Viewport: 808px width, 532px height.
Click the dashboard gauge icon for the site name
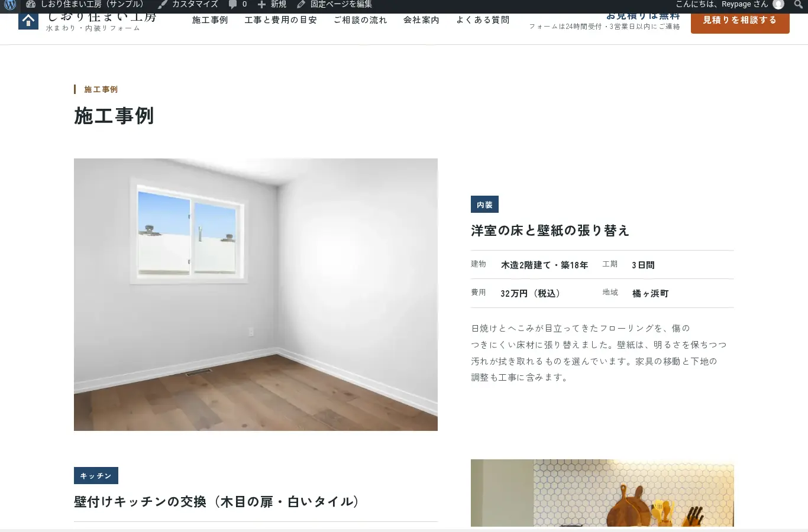pos(31,4)
